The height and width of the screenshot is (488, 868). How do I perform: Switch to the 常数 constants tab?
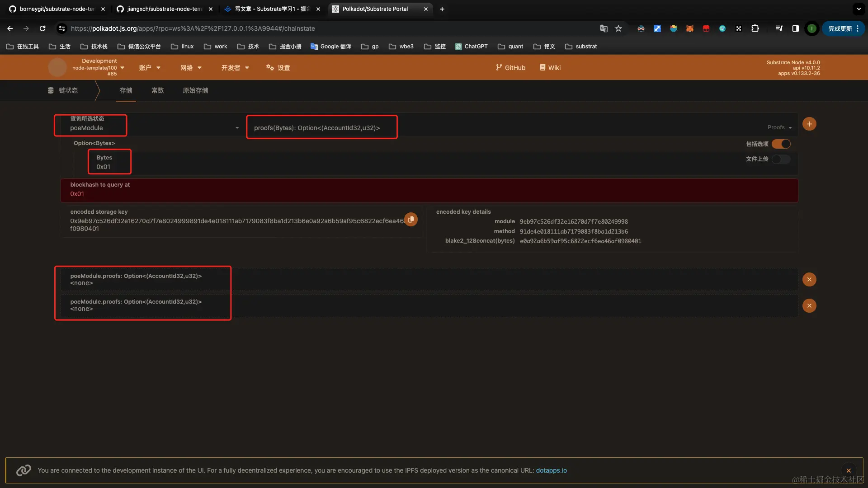[x=157, y=90]
